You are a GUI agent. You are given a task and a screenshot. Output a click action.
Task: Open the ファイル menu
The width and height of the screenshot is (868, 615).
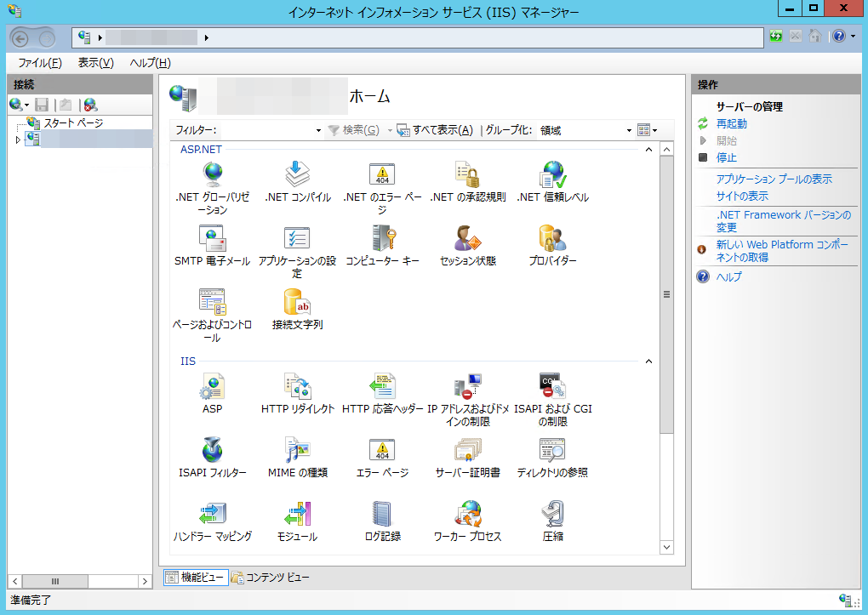click(39, 63)
